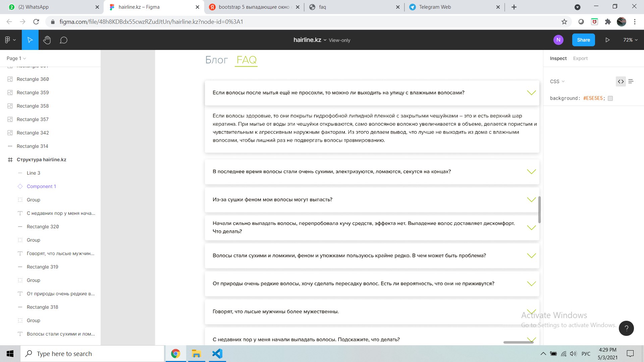Open the Windows notification center
This screenshot has height=362, width=644.
pos(630,354)
